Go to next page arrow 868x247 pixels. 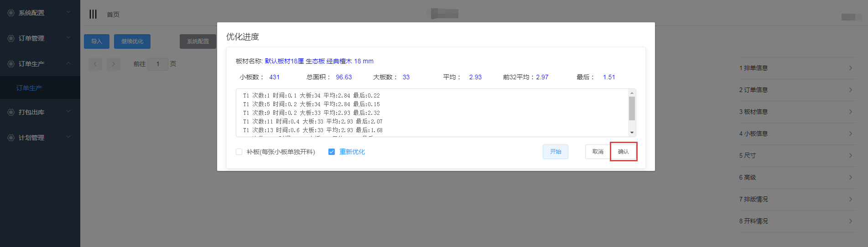pos(114,64)
